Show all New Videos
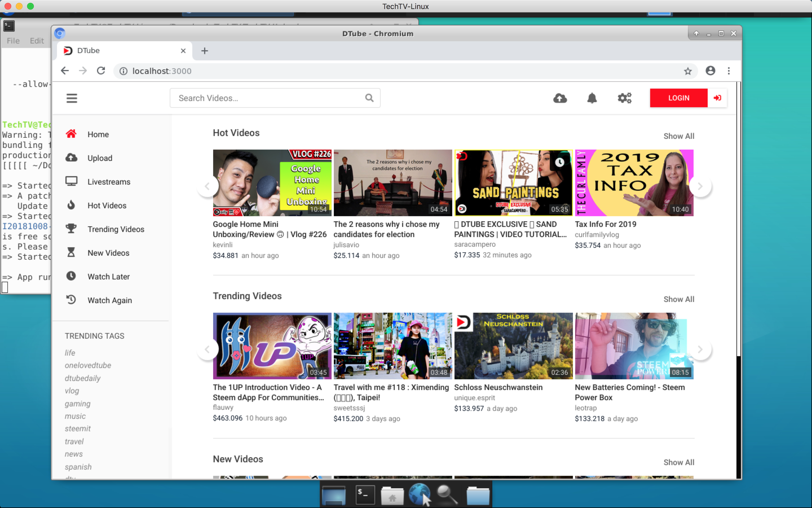 click(678, 462)
